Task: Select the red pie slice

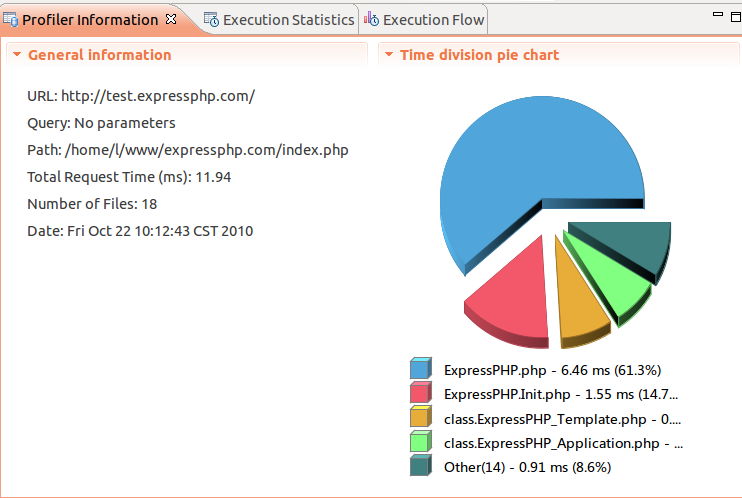Action: tap(516, 298)
